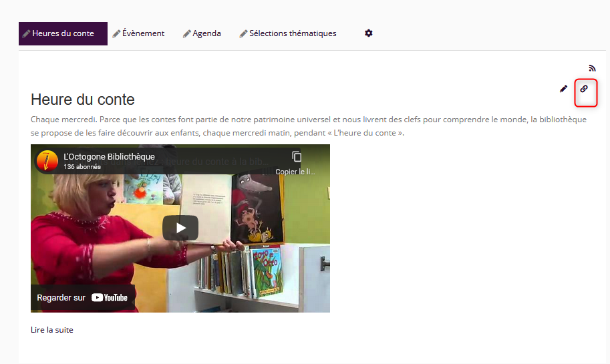
Task: Click the L'Octogone Bibliothèque channel name
Action: (x=110, y=156)
